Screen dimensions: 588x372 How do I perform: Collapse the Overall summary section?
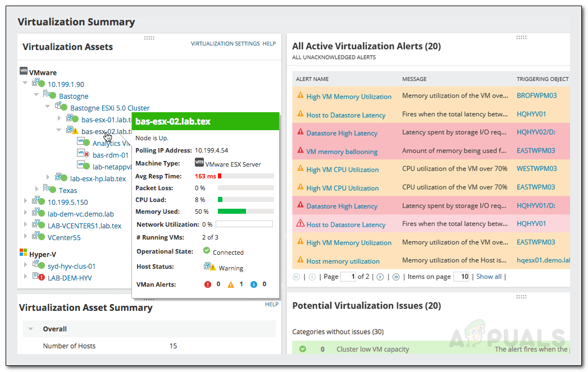(30, 329)
